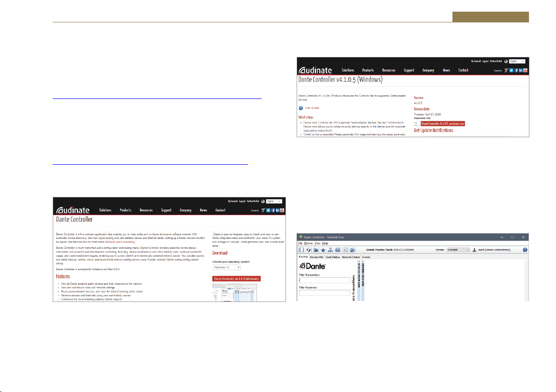556x392 pixels.
Task: Click into the Filter Transmitters field
Action: pyautogui.click(x=325, y=280)
